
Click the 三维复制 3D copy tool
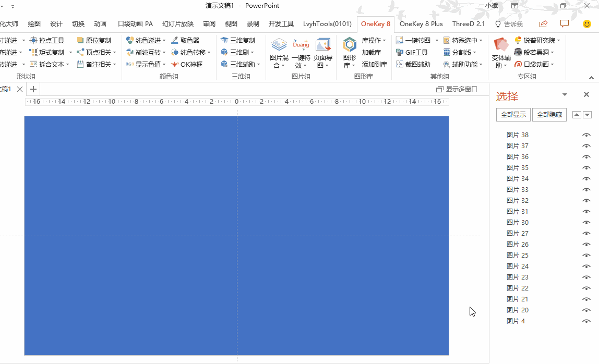(x=238, y=40)
